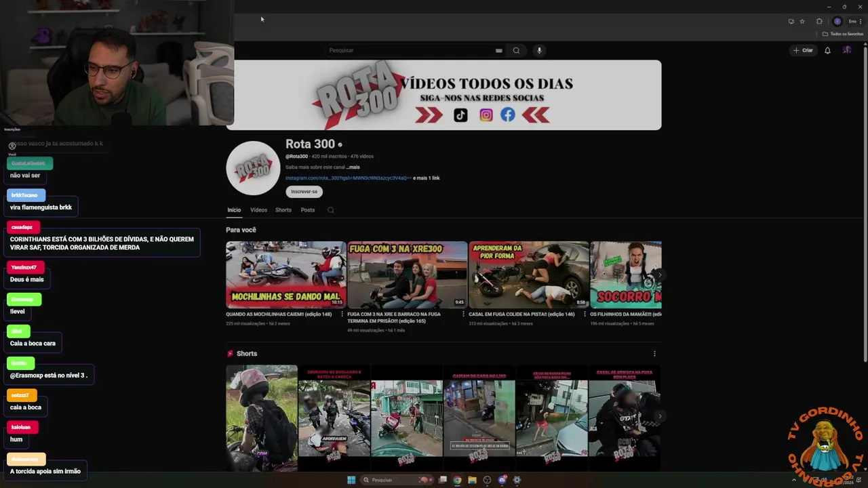This screenshot has width=868, height=488.
Task: Show hidden tray icons chevron
Action: pyautogui.click(x=794, y=480)
